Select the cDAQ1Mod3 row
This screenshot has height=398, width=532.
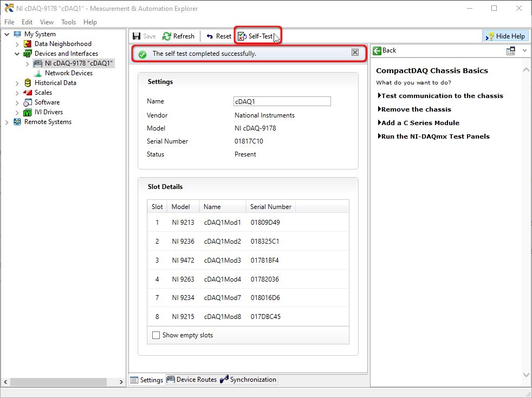[248, 260]
